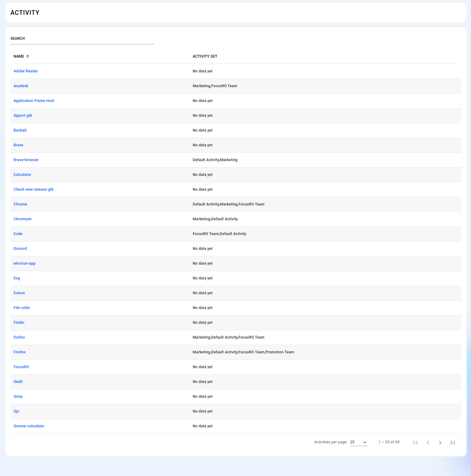The height and width of the screenshot is (476, 471).
Task: Go to the previous page of activities
Action: (x=428, y=442)
